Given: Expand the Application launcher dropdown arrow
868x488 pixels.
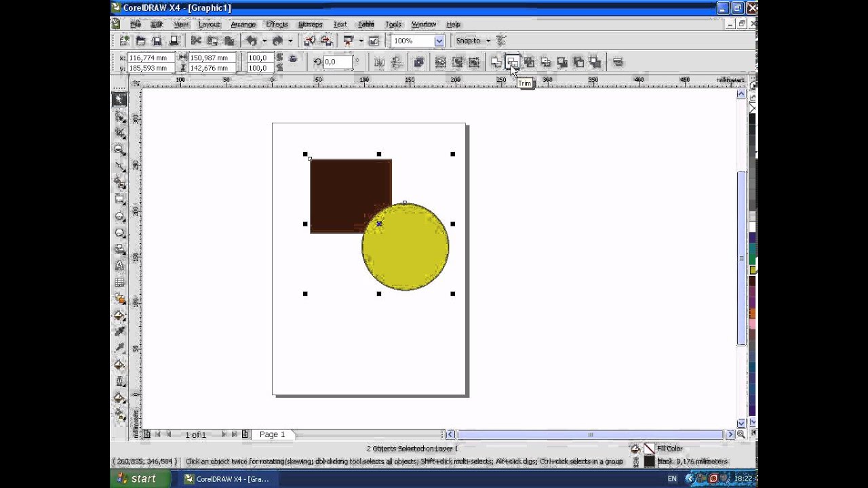Looking at the screenshot, I should pyautogui.click(x=361, y=41).
